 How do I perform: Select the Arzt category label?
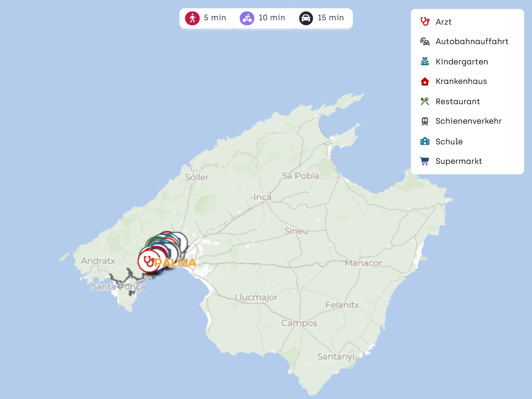tap(443, 22)
